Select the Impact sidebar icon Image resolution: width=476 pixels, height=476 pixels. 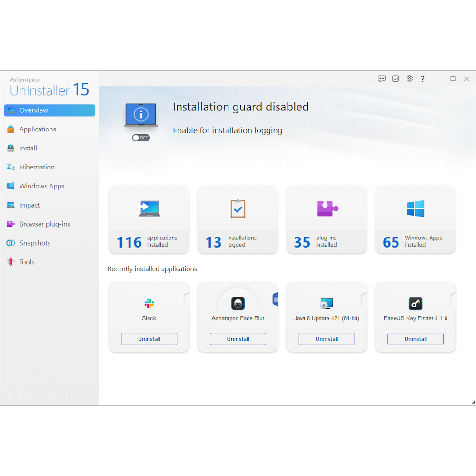pyautogui.click(x=10, y=205)
